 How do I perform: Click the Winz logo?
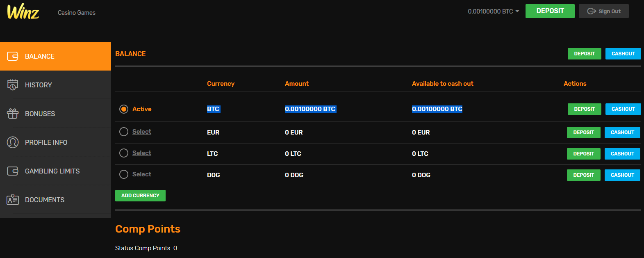coord(23,11)
